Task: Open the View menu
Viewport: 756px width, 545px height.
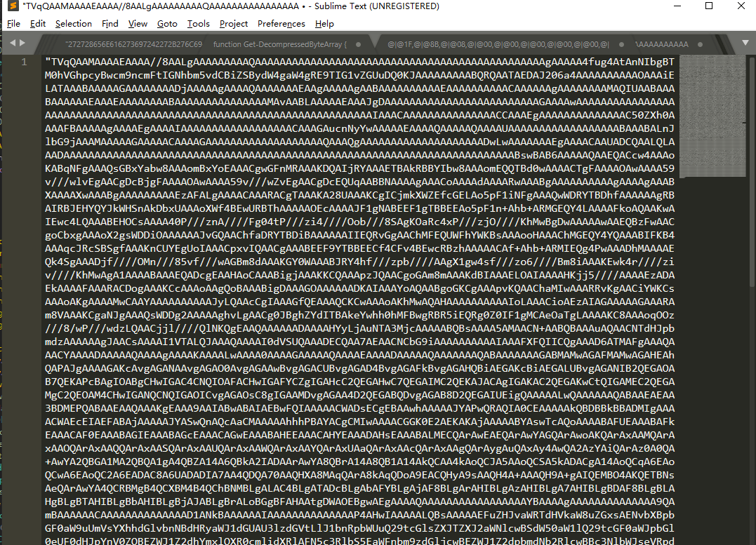Action: point(138,24)
